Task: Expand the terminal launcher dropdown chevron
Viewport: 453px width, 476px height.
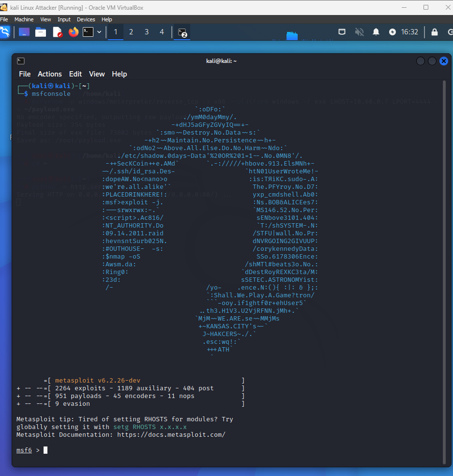Action: point(99,31)
